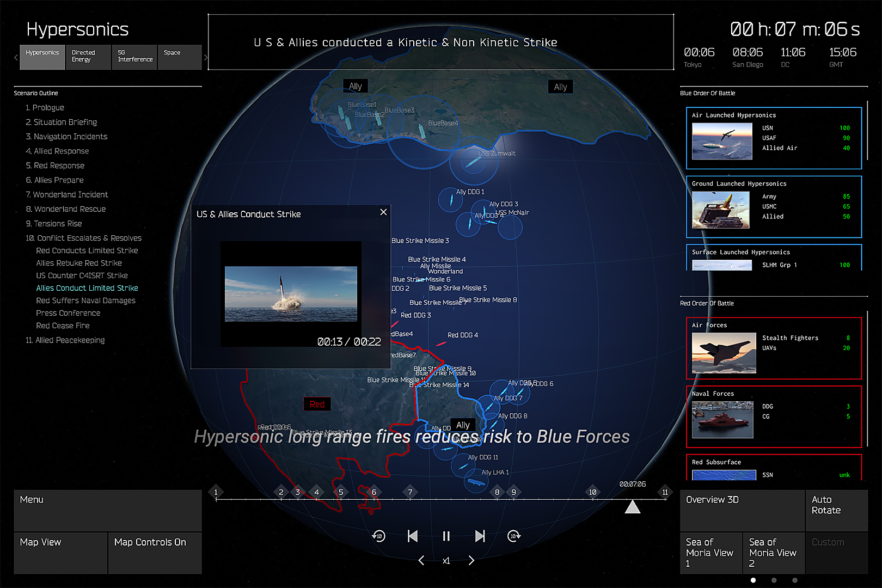Open the Space tab
The height and width of the screenshot is (588, 882).
click(180, 57)
